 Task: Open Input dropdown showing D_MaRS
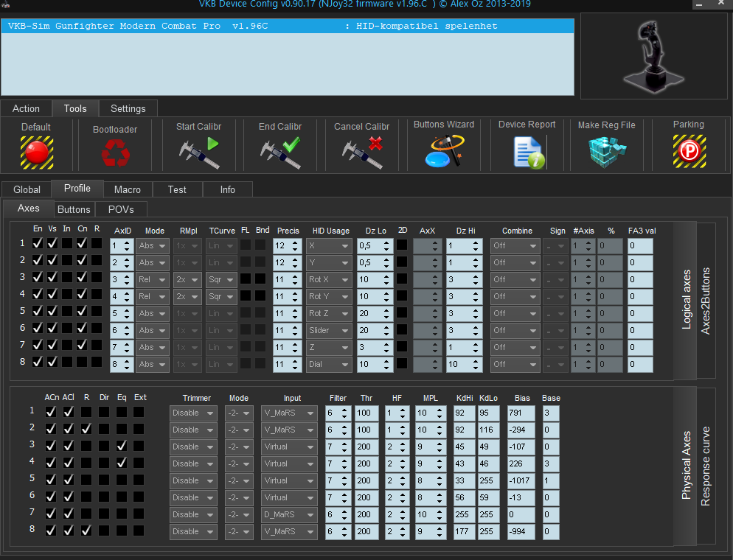(x=289, y=514)
